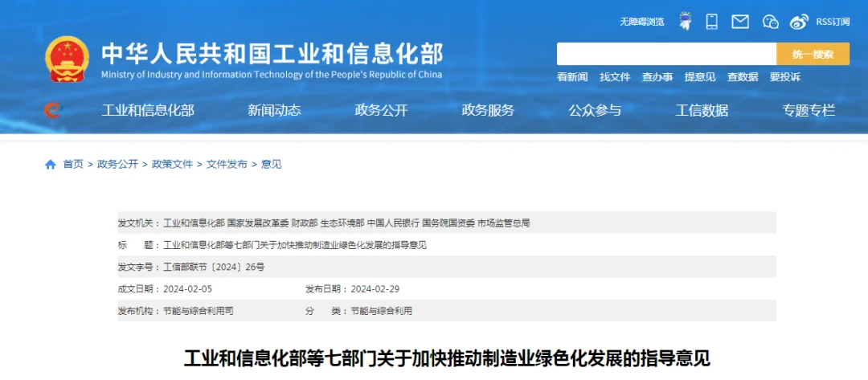
Task: Click 政策文件 in the breadcrumb trail
Action: pyautogui.click(x=172, y=164)
